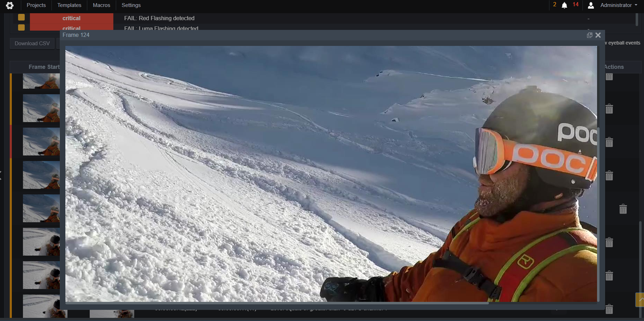Image resolution: width=644 pixels, height=321 pixels.
Task: Open the second frame thumbnail in list
Action: coord(41,108)
